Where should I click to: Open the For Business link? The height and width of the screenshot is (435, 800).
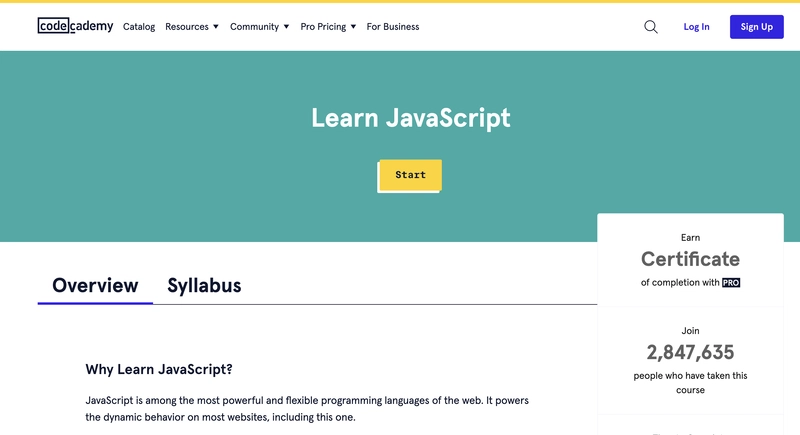(393, 27)
